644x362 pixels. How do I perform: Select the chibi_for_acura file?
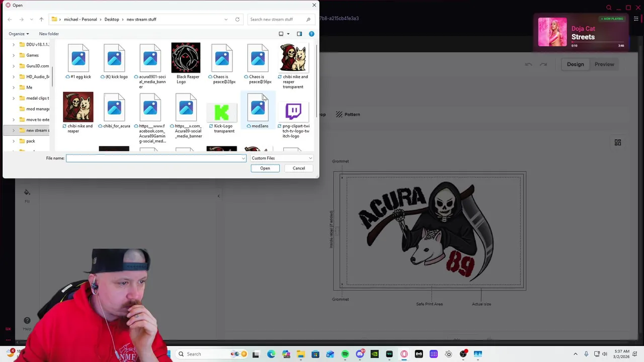click(114, 111)
